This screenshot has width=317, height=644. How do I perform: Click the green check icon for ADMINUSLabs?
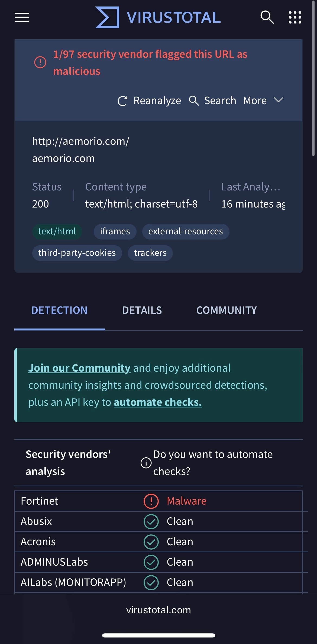click(151, 562)
